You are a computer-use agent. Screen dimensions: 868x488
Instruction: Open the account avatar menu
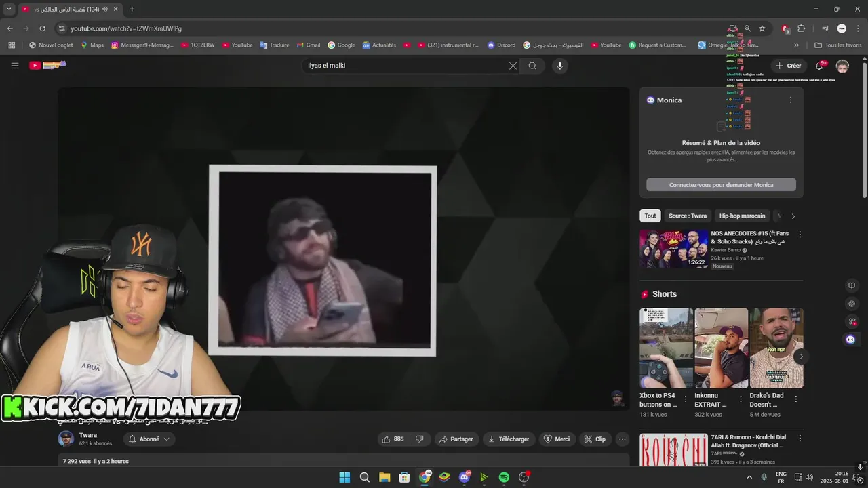tap(842, 66)
